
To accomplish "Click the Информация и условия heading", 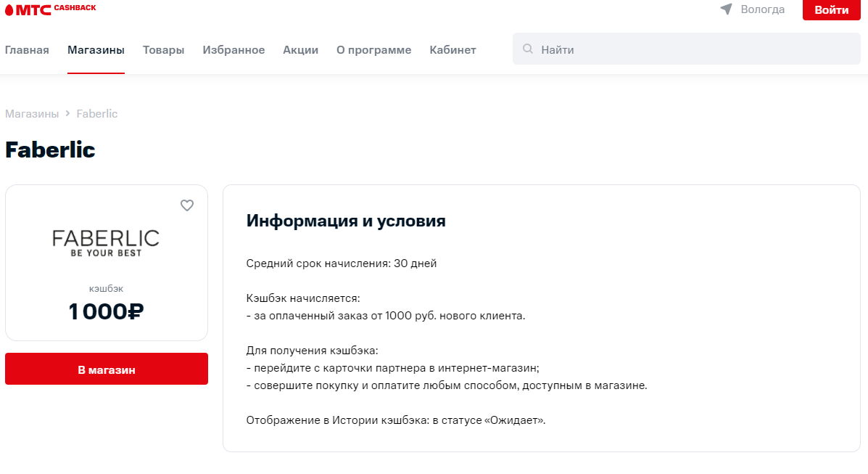I will [x=346, y=221].
